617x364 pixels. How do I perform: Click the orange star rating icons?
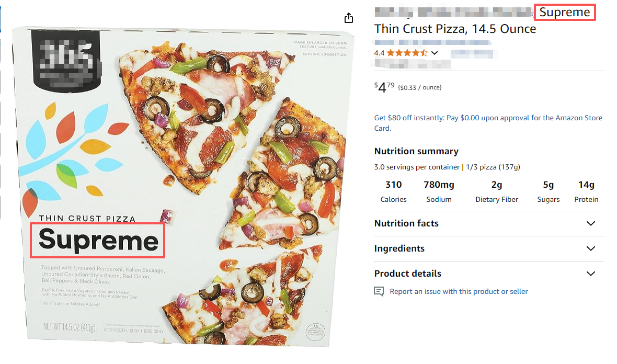tap(407, 53)
